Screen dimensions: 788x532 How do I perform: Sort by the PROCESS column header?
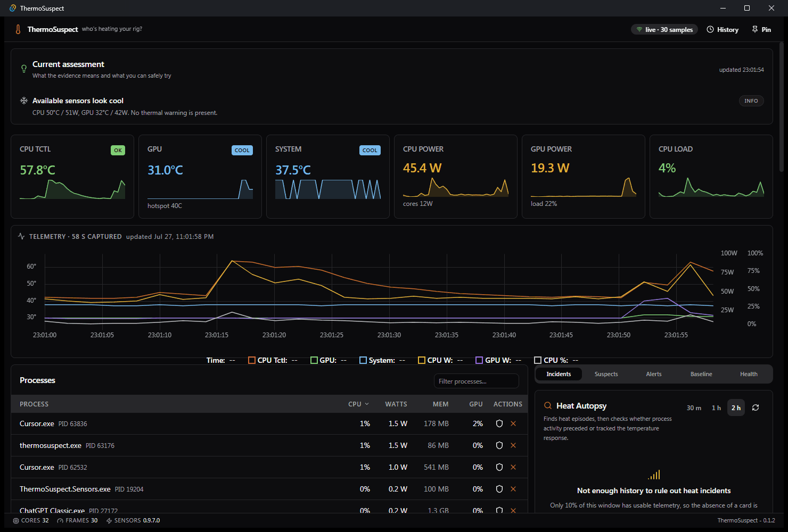coord(34,404)
